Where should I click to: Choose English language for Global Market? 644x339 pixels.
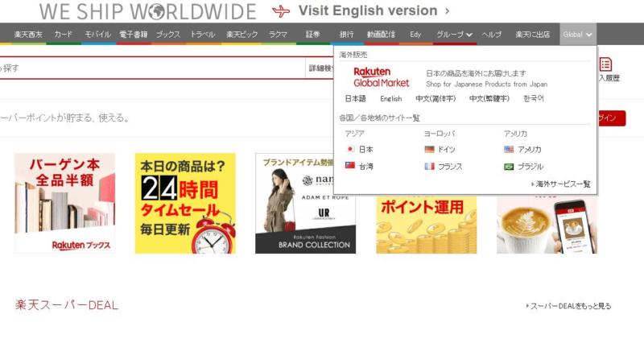point(391,98)
